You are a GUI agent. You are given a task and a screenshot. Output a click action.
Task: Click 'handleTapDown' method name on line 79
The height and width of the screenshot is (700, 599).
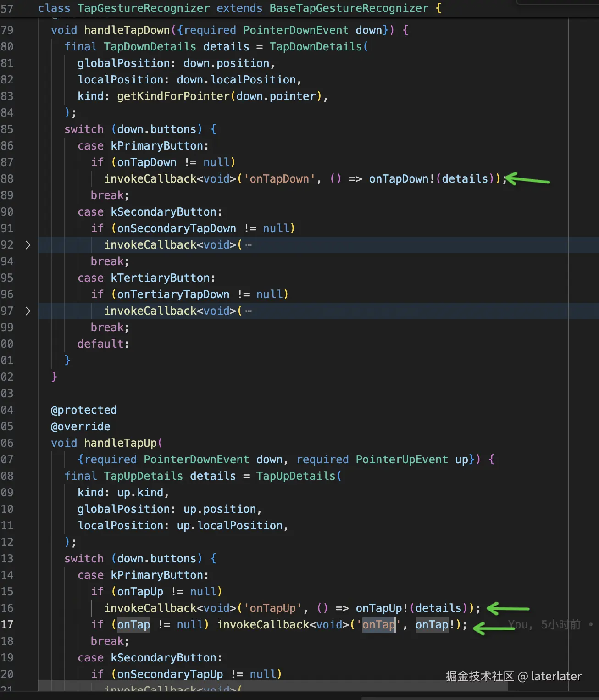127,30
